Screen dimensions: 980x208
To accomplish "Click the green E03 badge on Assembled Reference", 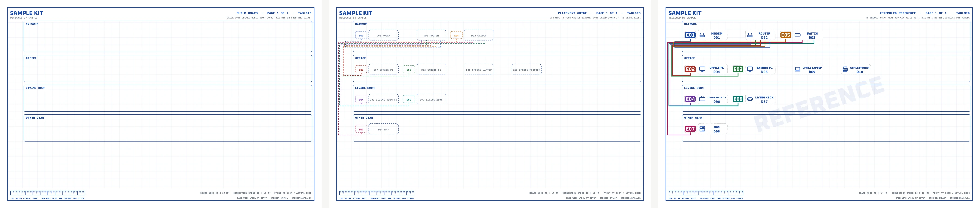I will click(738, 69).
